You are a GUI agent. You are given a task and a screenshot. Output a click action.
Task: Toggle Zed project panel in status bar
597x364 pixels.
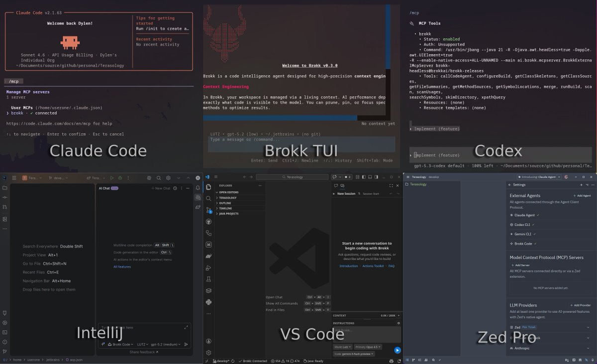407,360
